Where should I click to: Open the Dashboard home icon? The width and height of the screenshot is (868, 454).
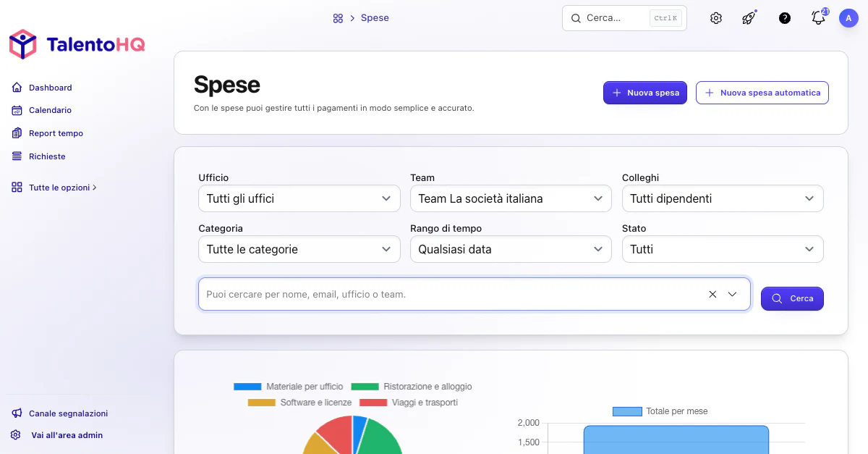[17, 88]
